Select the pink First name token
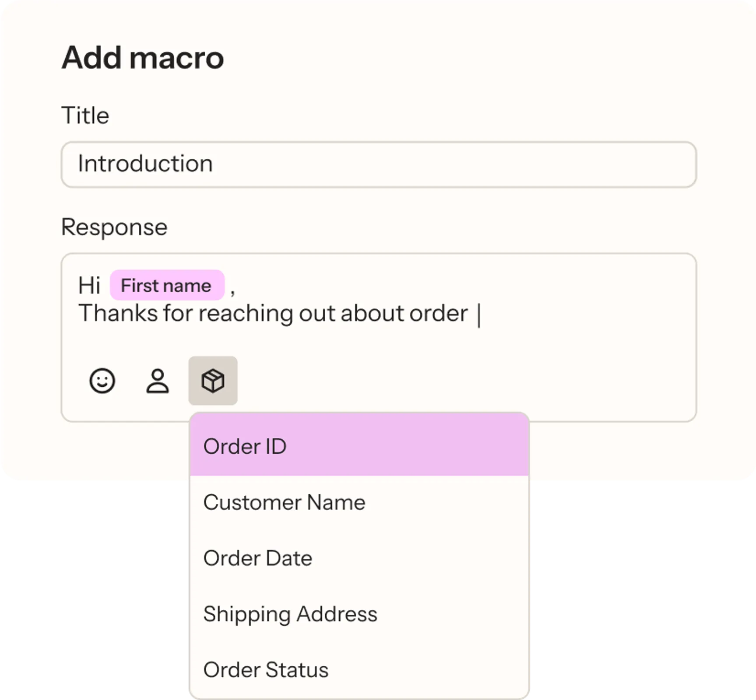Image resolution: width=756 pixels, height=700 pixels. point(166,285)
